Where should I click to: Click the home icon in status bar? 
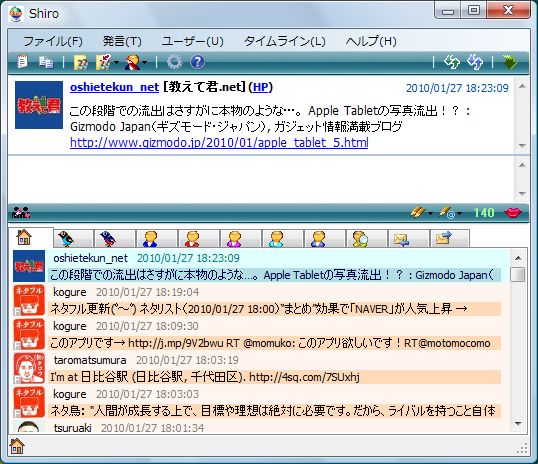point(17,446)
